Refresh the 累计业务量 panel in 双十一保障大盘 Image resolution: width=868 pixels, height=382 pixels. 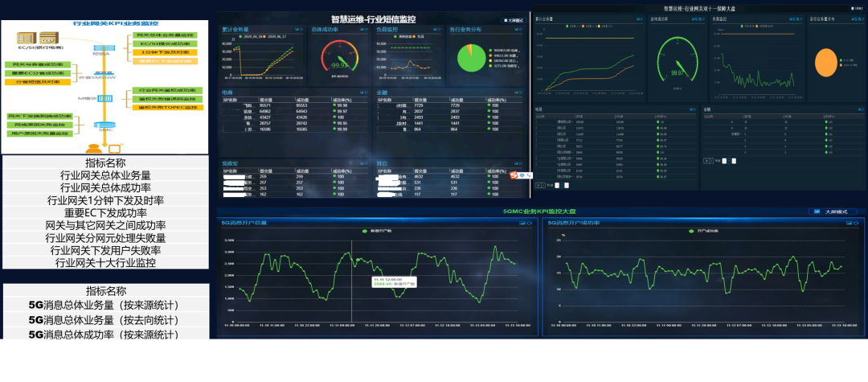(x=641, y=18)
